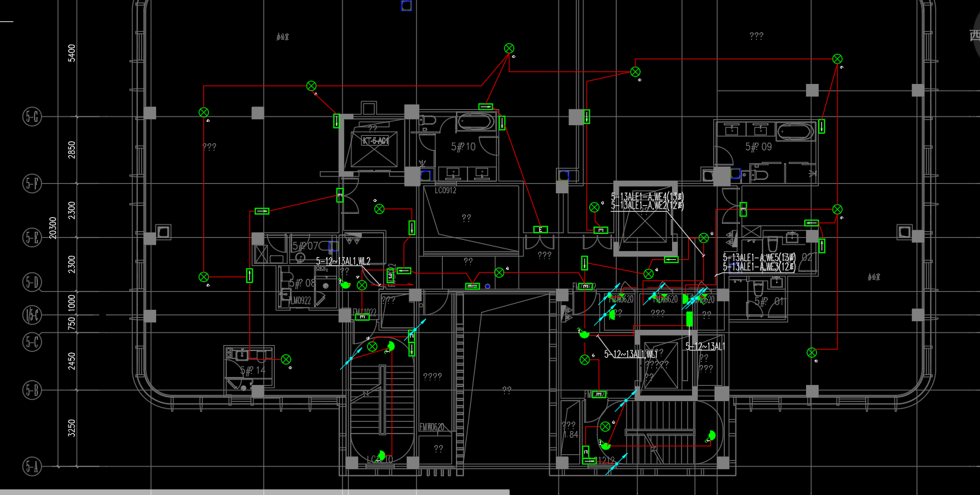980x495 pixels.
Task: Select the 5-13ALE1-A.WE5 circuit annotation
Action: click(759, 257)
